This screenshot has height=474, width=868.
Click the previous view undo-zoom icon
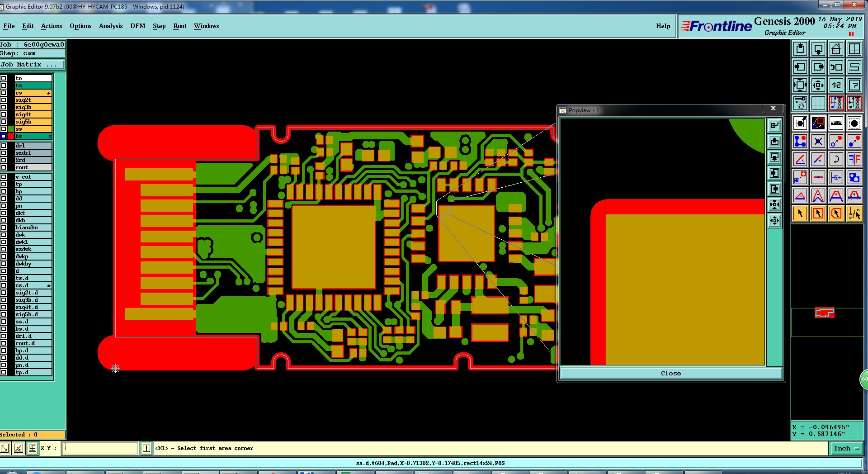(836, 67)
